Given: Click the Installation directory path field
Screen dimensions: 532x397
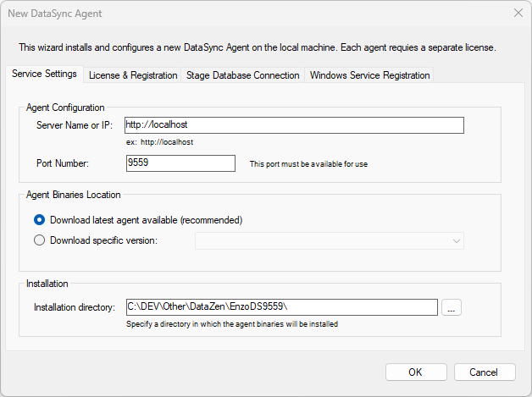Looking at the screenshot, I should coord(281,307).
